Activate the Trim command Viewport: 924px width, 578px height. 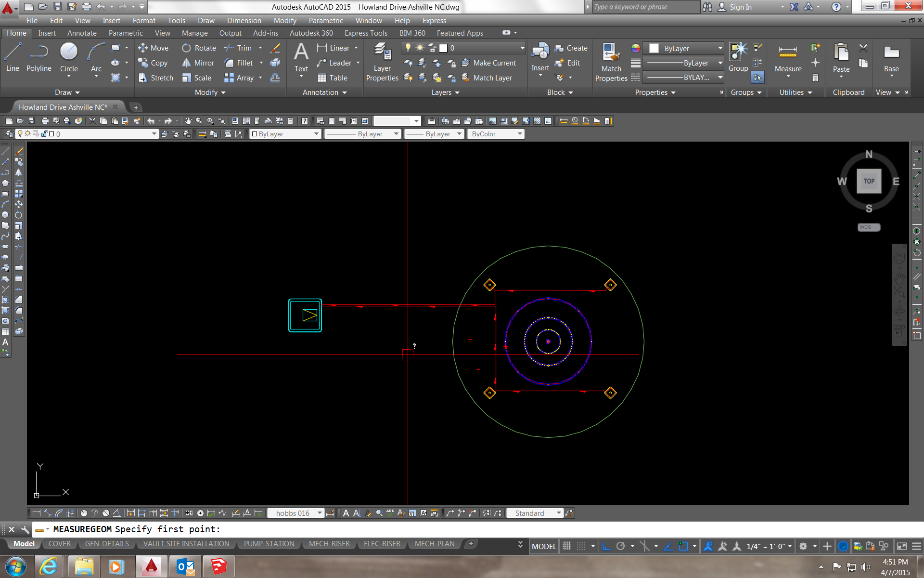coord(243,48)
